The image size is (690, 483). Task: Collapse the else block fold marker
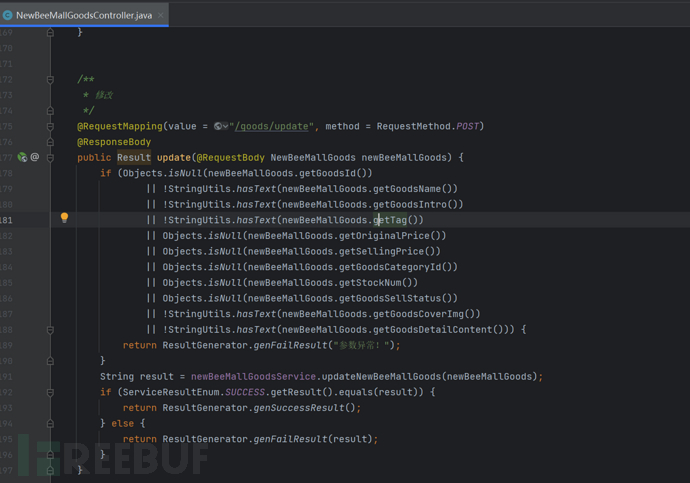[50, 423]
